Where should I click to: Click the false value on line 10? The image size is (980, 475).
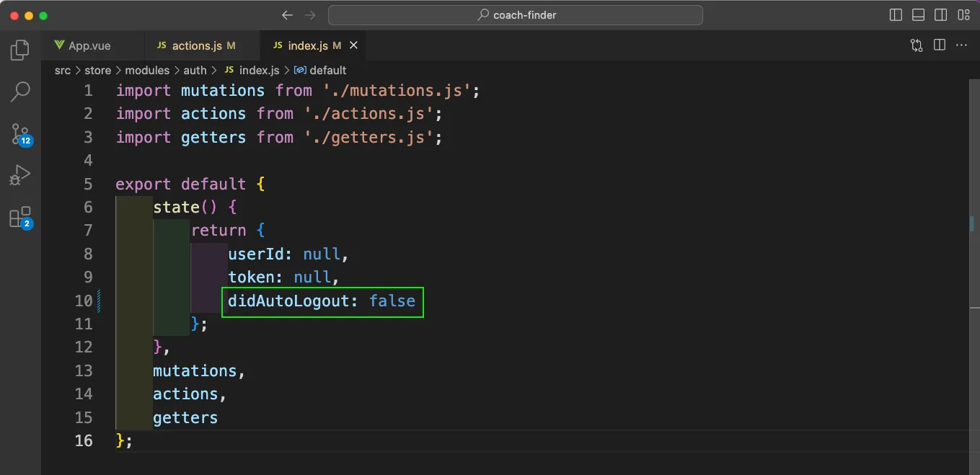(x=392, y=301)
